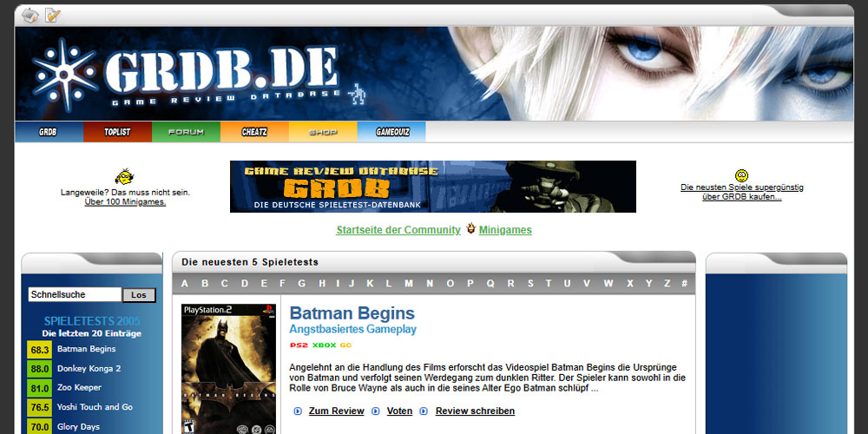Follow the Über 100 Minigames link
Viewport: 868px width, 434px height.
(125, 202)
